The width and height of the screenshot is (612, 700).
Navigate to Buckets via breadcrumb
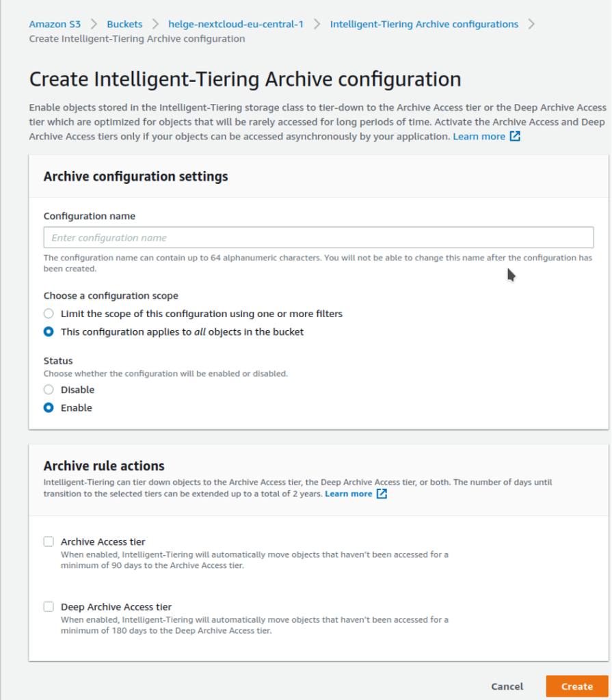pos(124,24)
